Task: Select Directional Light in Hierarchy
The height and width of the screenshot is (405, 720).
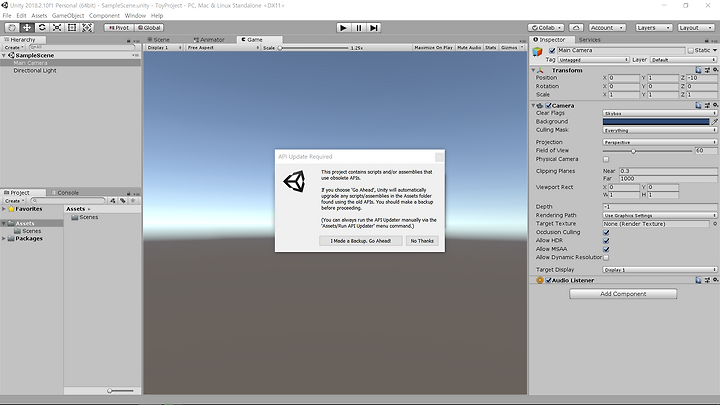Action: click(35, 71)
